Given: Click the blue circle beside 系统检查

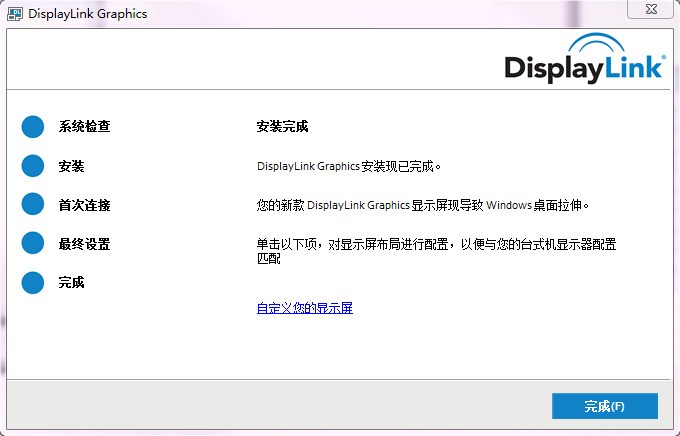Looking at the screenshot, I should (x=33, y=127).
